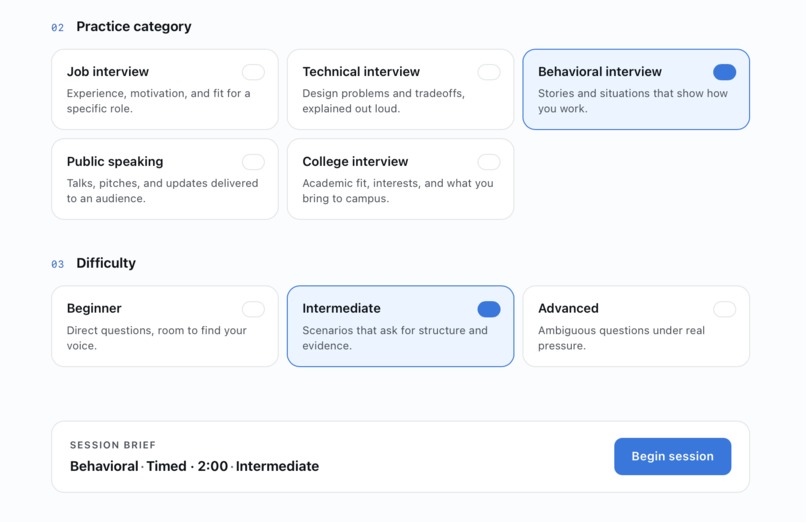Viewport: 806px width, 522px height.
Task: Switch on the Beginner difficulty toggle
Action: pos(253,309)
